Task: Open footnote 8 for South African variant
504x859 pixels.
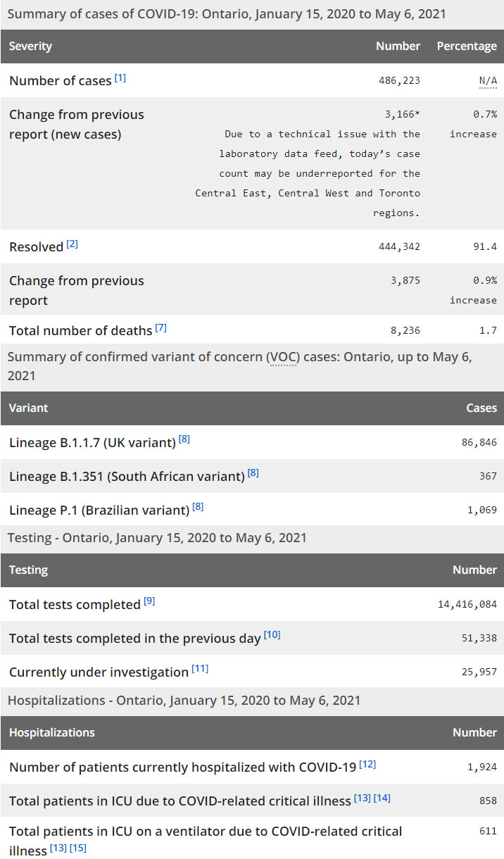Action: pos(253,473)
